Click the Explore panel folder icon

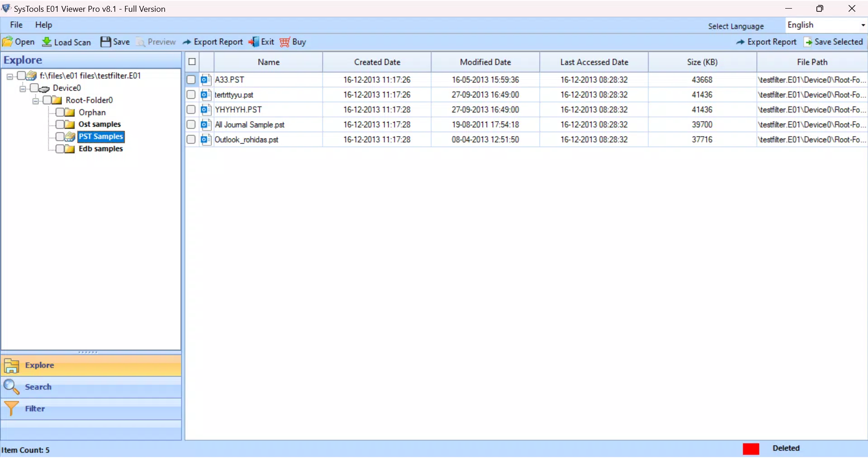coord(11,366)
